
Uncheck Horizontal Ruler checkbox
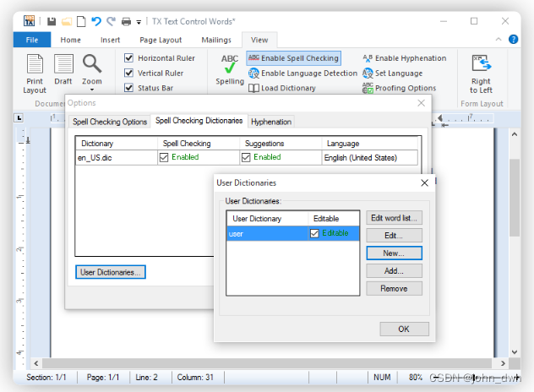(128, 58)
